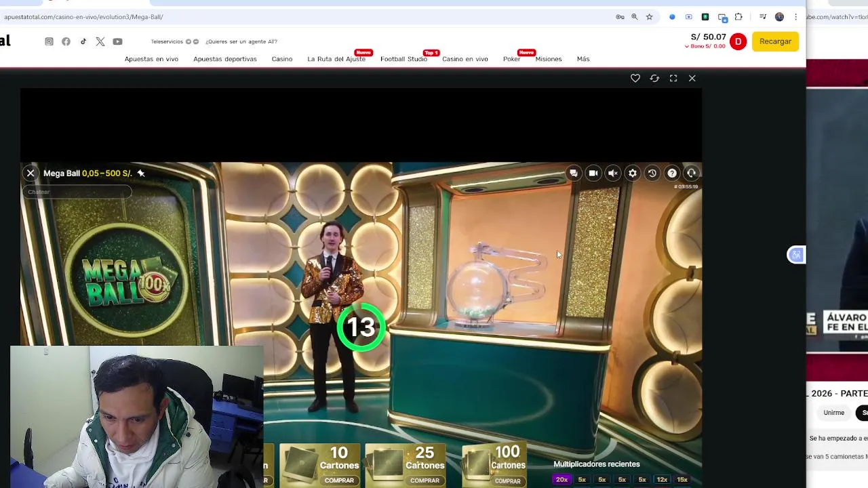Reload the game with refresh icon
This screenshot has height=488, width=868.
654,79
